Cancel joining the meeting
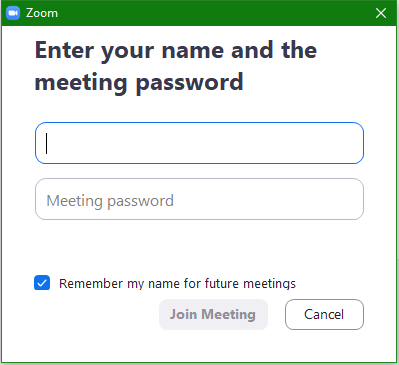399x365 pixels. (324, 314)
